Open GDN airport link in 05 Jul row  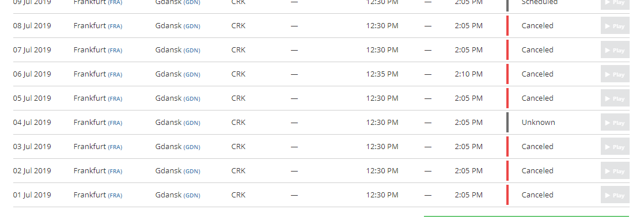click(x=192, y=99)
